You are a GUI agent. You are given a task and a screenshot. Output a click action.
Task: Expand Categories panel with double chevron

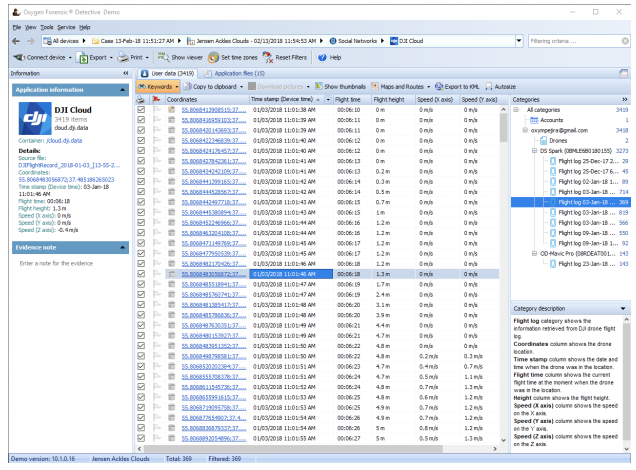coord(625,99)
